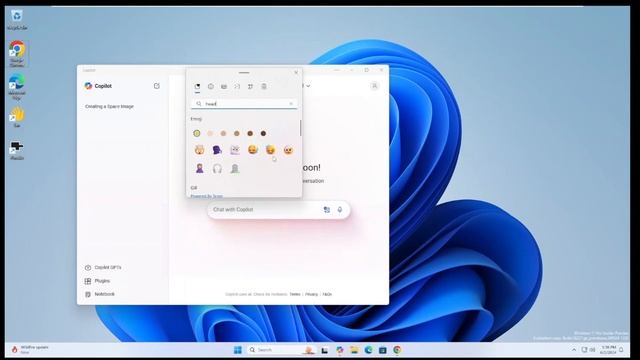
Task: Open the Wildfire update widgets button
Action: click(29, 349)
